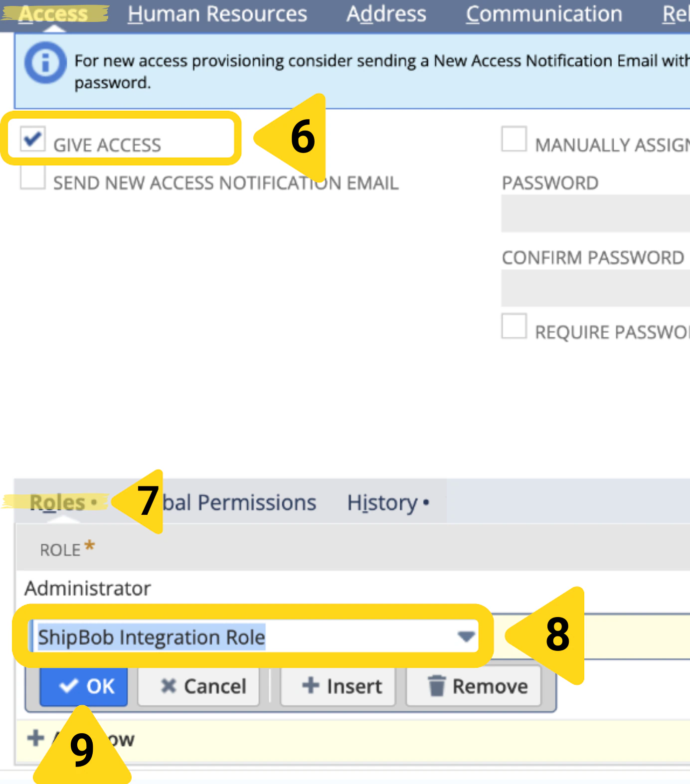Open the role selection dropdown arrow

tap(466, 636)
